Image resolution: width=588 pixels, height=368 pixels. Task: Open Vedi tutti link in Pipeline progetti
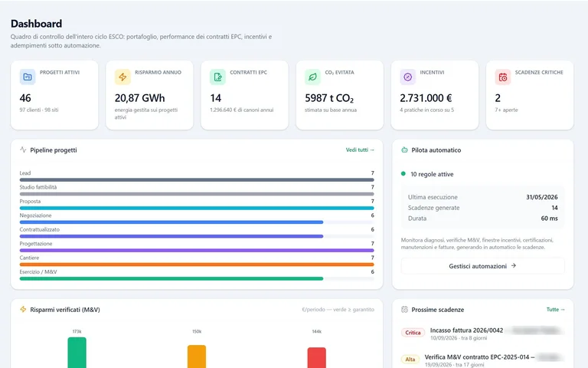pos(360,149)
